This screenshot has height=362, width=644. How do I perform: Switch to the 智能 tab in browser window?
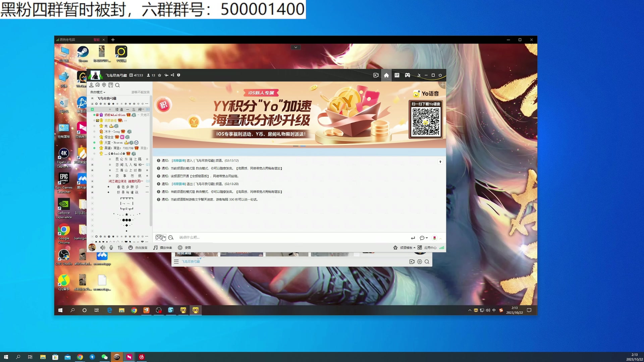[97, 40]
